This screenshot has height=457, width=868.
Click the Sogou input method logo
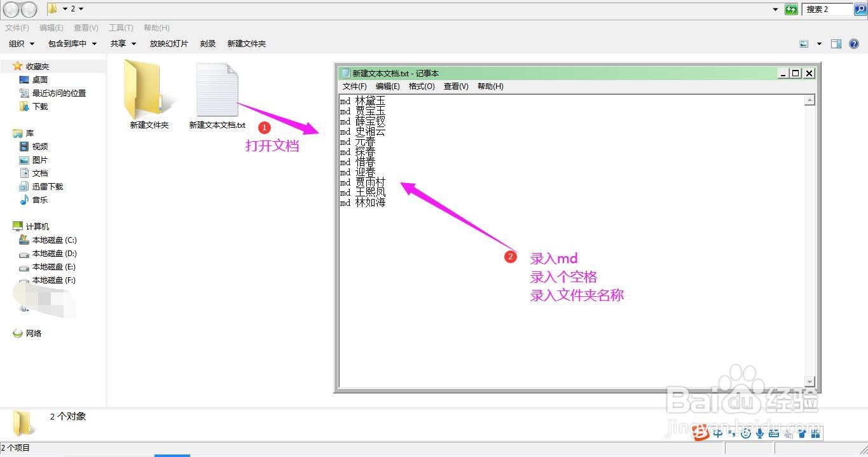[x=701, y=433]
